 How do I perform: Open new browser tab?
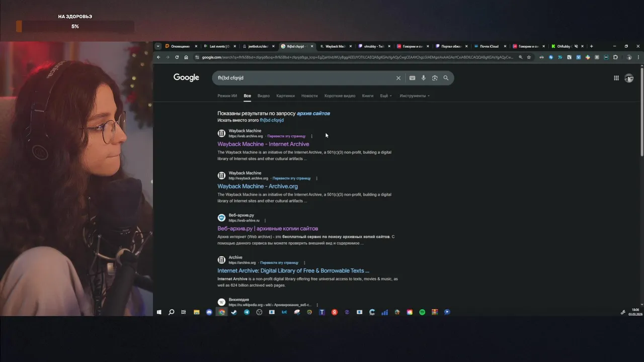pyautogui.click(x=591, y=46)
